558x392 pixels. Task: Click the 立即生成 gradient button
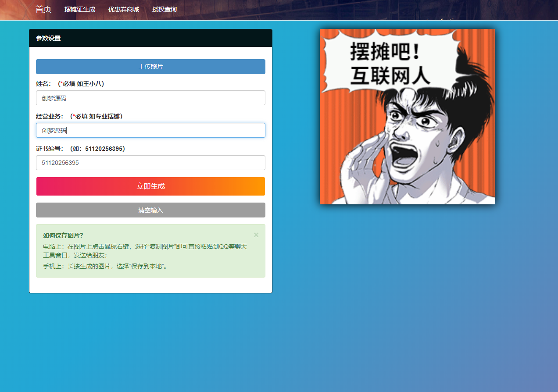point(150,186)
